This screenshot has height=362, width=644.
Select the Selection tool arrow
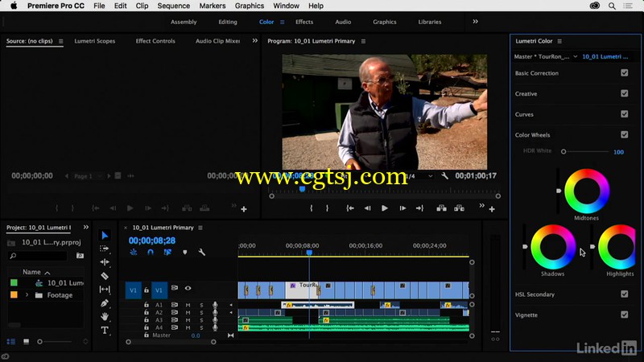pyautogui.click(x=105, y=235)
